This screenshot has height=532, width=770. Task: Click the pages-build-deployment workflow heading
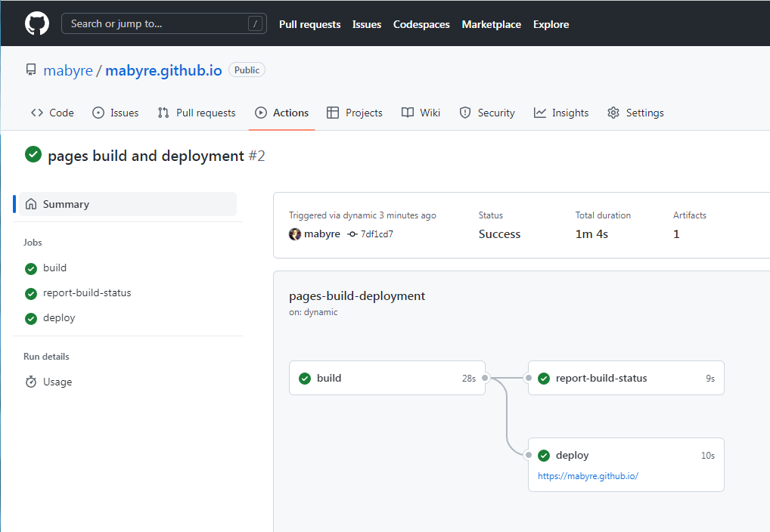[357, 296]
